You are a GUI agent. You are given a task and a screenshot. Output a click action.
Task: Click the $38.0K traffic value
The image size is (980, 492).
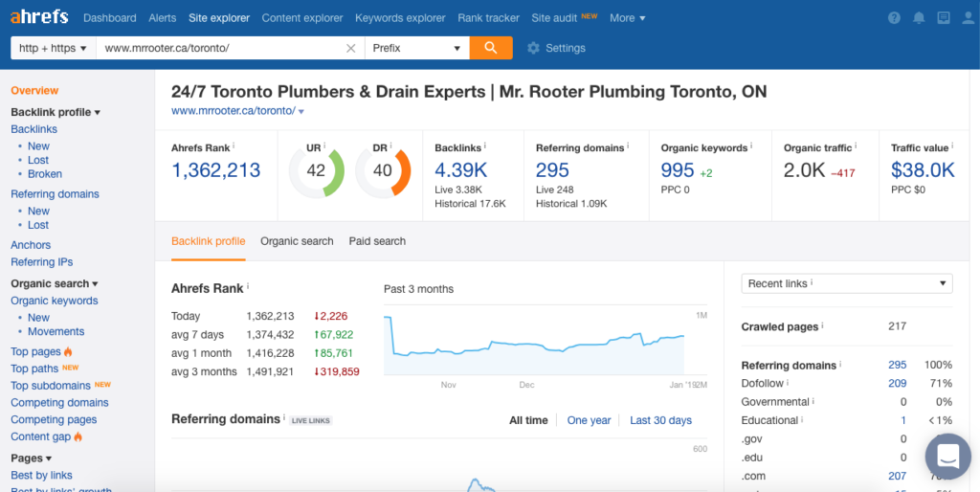coord(924,170)
